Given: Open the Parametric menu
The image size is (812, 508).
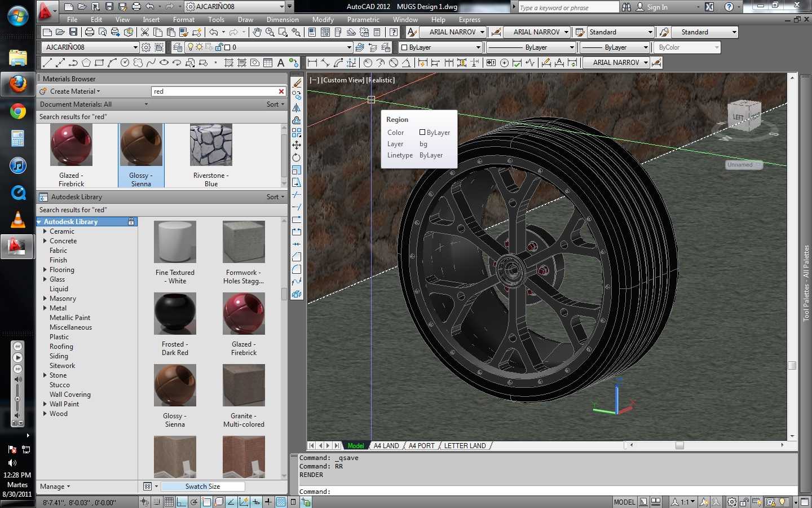Looking at the screenshot, I should point(363,20).
